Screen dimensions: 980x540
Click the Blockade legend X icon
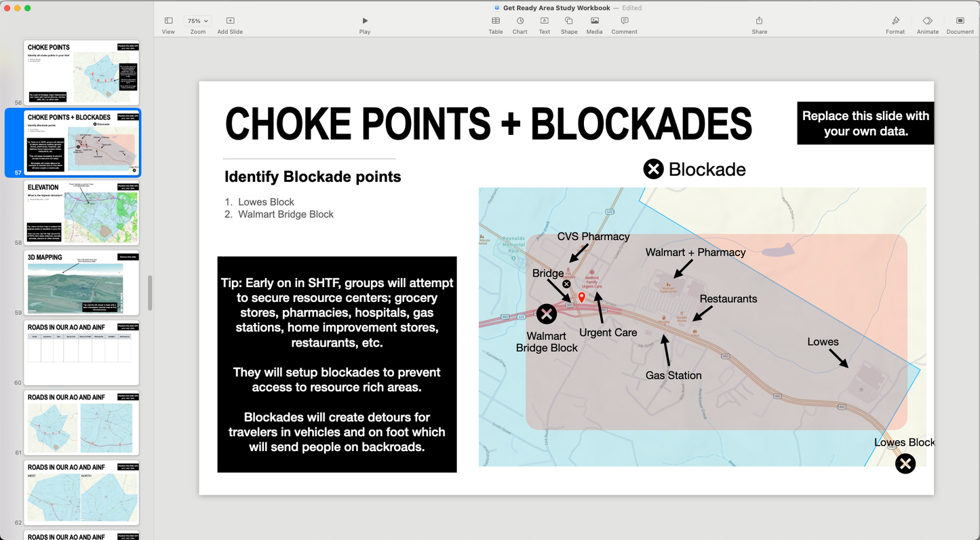click(x=653, y=169)
